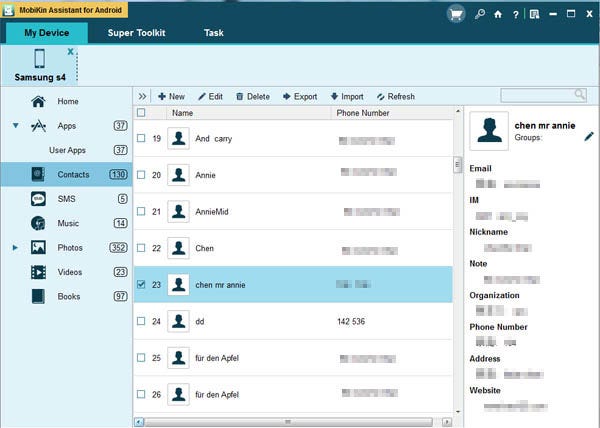Click the avatar icon of Annie contact
This screenshot has height=428, width=600.
pyautogui.click(x=178, y=175)
